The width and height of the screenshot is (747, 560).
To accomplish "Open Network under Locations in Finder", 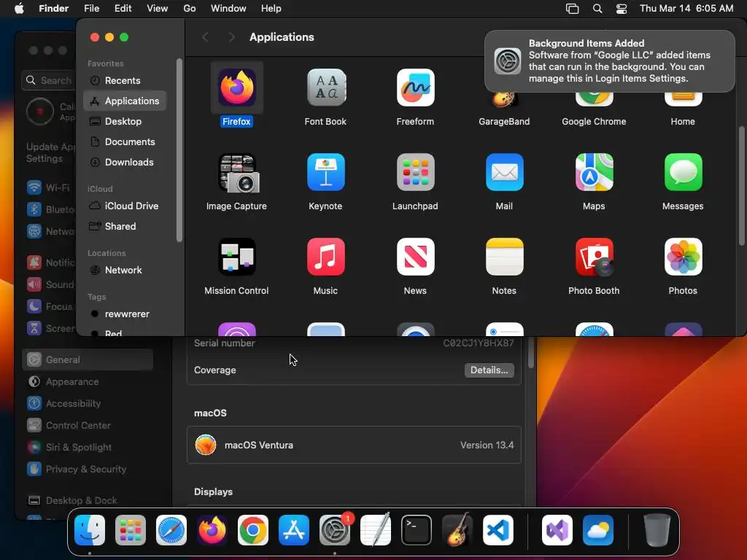I will click(125, 271).
